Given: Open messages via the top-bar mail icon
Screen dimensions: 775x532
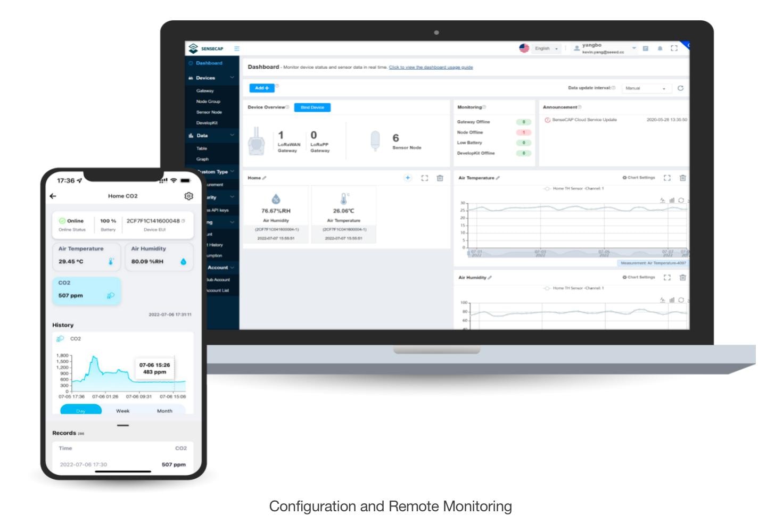Looking at the screenshot, I should pyautogui.click(x=646, y=48).
